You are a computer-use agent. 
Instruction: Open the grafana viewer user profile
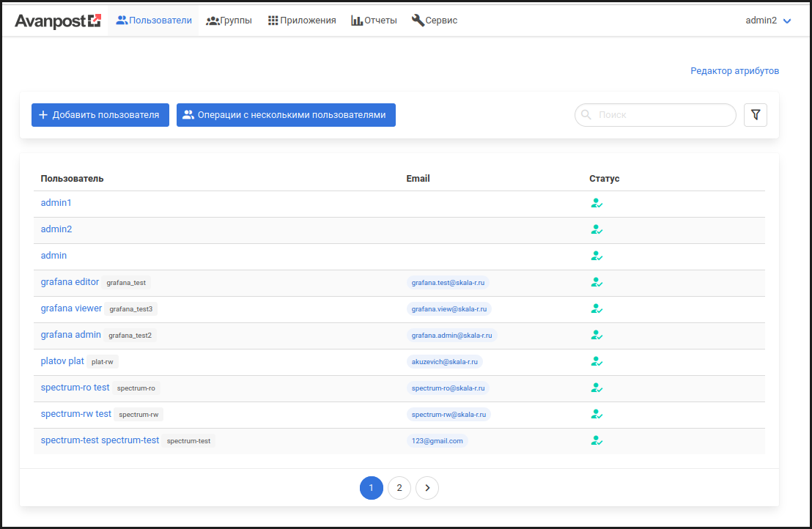(71, 308)
